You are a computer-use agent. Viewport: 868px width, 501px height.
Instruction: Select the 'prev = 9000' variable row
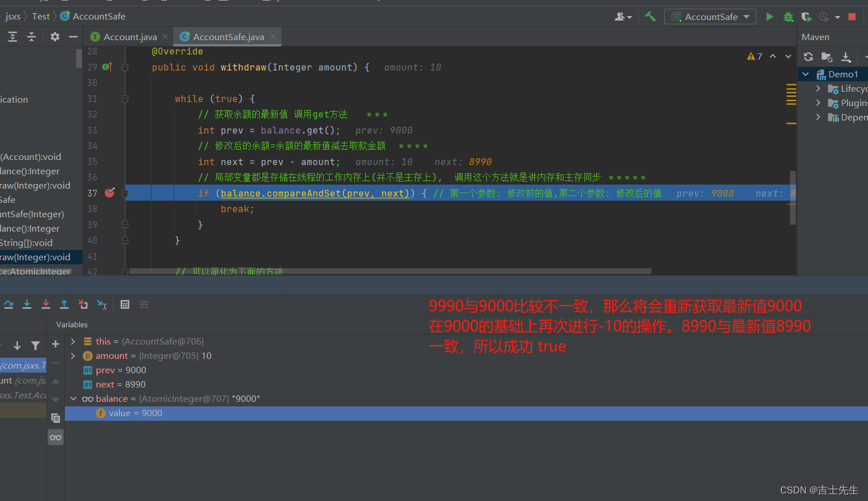(466, 370)
